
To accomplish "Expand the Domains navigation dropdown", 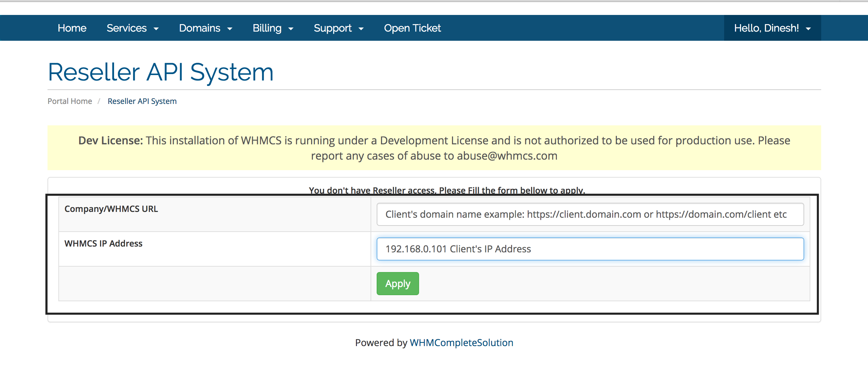I will pos(205,28).
